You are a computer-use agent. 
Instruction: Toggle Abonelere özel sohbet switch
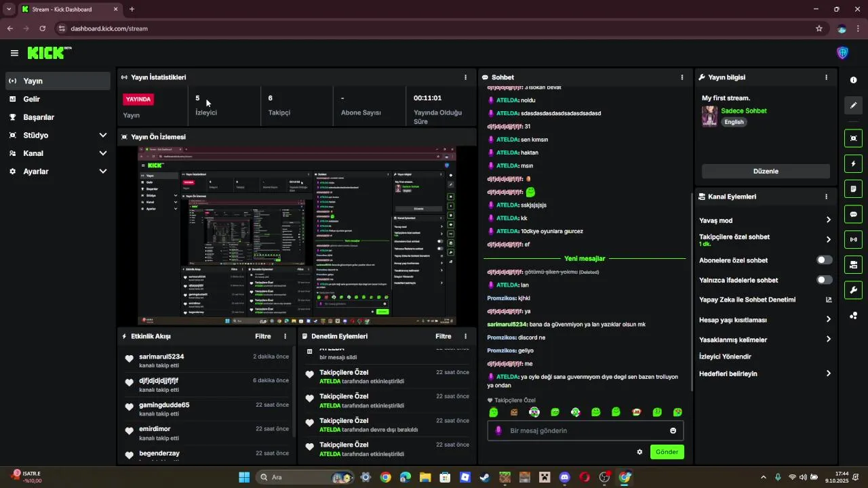[x=824, y=260]
